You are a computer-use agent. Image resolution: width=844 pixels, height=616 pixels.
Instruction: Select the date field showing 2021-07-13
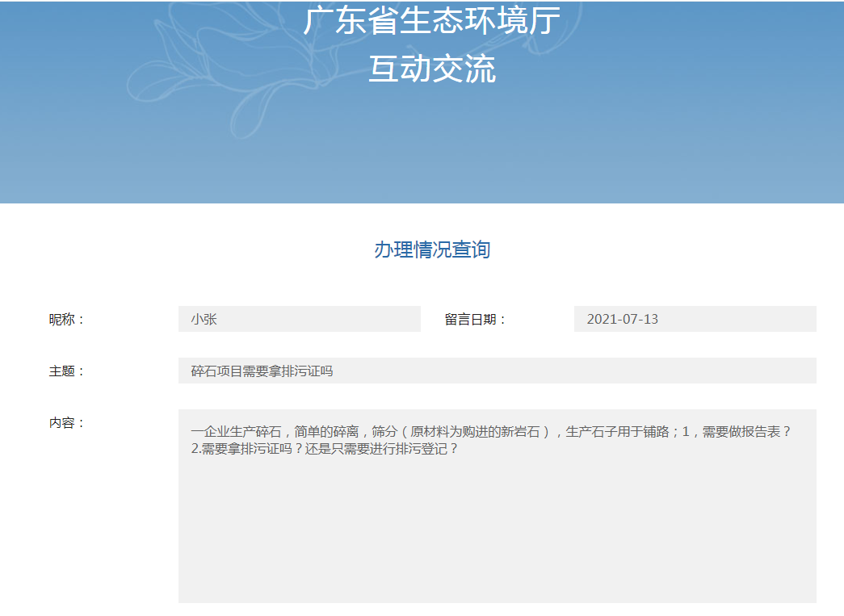click(695, 319)
